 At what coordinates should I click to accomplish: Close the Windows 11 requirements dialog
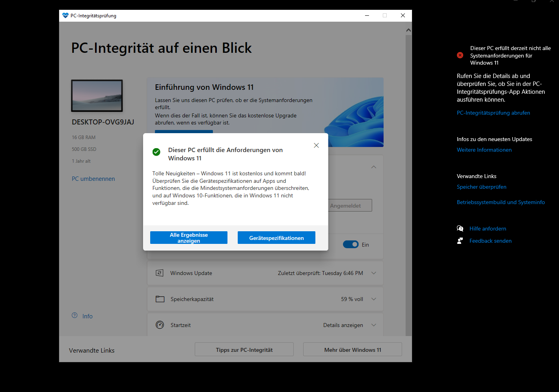[316, 145]
